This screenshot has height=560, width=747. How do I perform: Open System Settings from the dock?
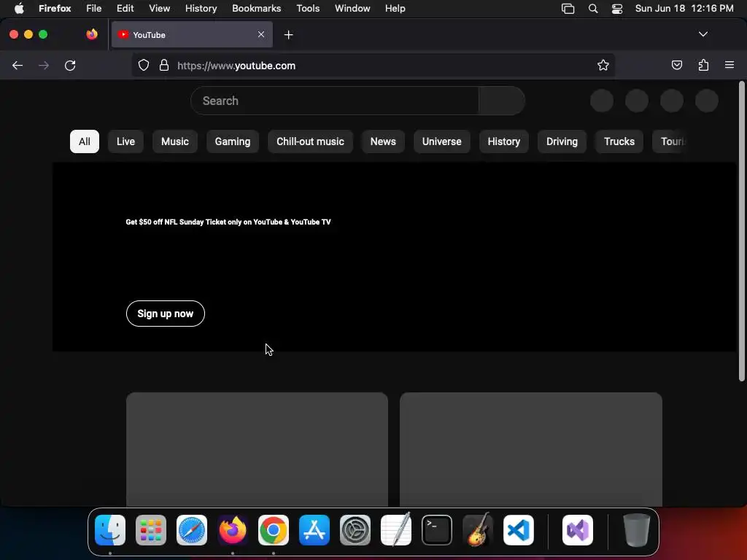pyautogui.click(x=355, y=530)
